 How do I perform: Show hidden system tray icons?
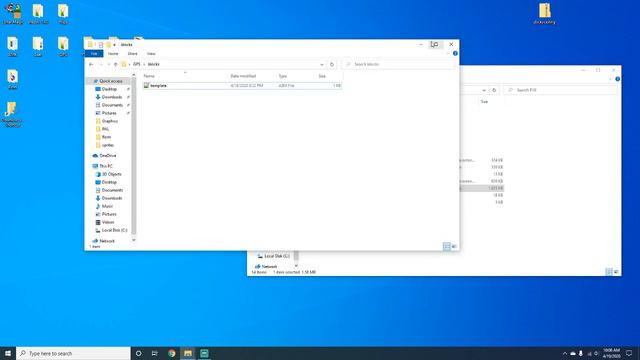(565, 353)
